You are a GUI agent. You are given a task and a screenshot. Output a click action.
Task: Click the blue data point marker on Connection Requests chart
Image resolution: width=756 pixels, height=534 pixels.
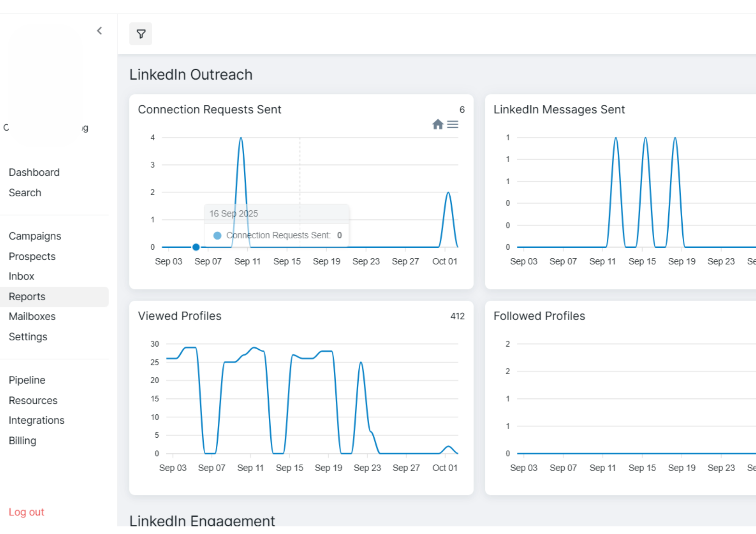[x=196, y=247]
